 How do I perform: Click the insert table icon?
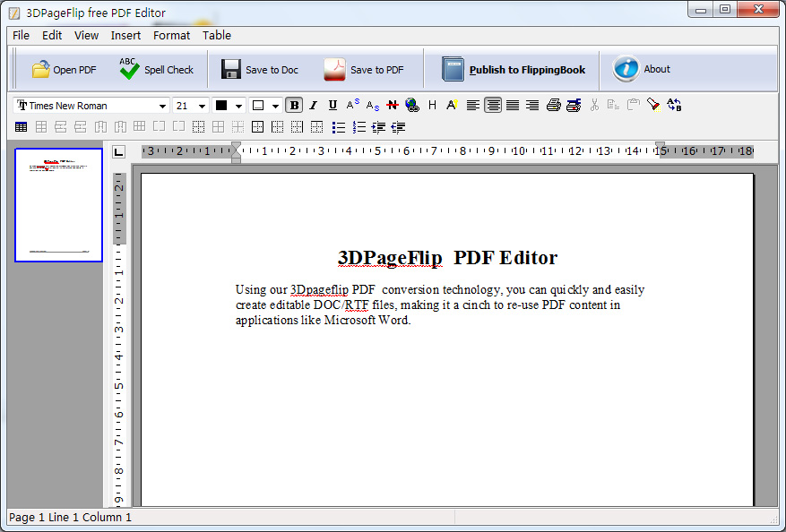[x=21, y=127]
